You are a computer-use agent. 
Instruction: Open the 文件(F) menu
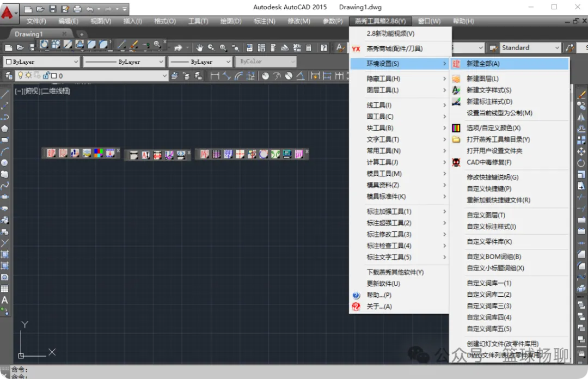pos(36,21)
